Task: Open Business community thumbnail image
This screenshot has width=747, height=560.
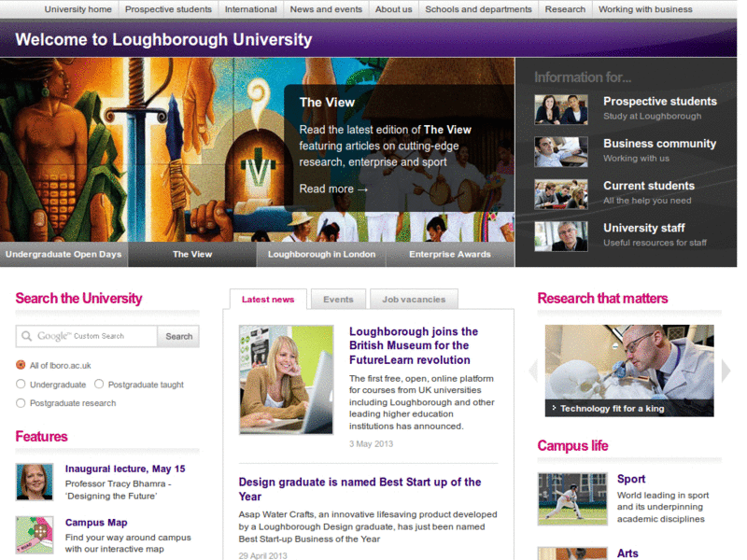Action: click(561, 152)
